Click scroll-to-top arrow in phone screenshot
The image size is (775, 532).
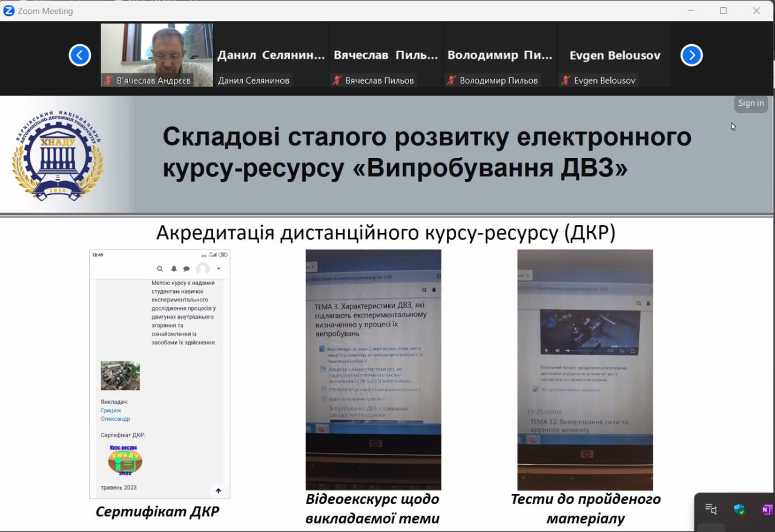coord(219,491)
